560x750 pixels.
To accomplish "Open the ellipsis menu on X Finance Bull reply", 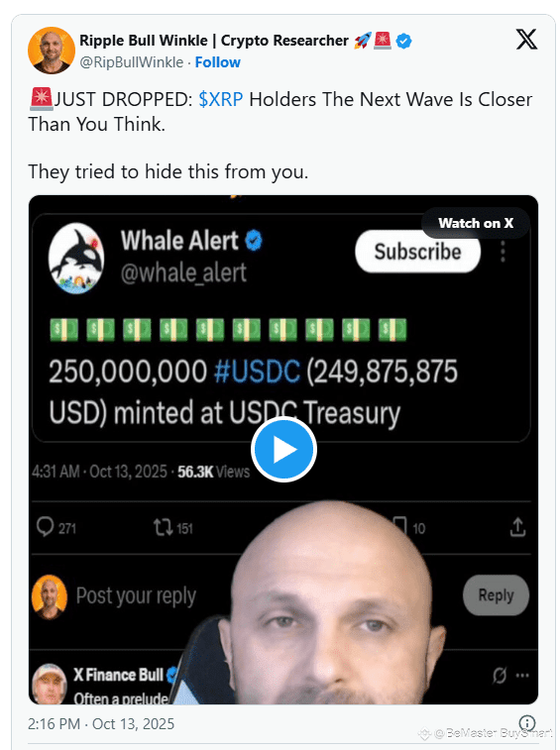I will pos(522,676).
